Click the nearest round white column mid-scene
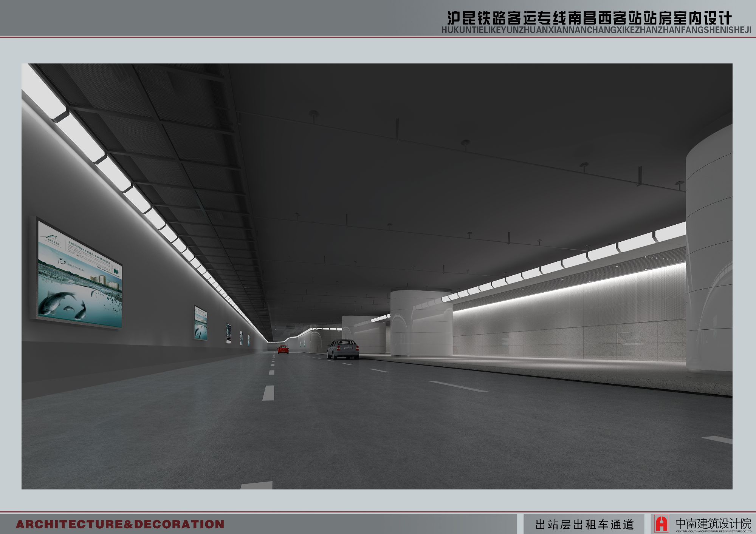Image resolution: width=756 pixels, height=534 pixels. [x=421, y=323]
